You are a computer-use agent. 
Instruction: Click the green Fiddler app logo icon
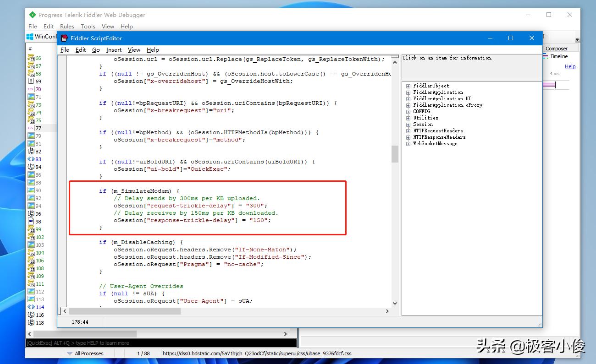click(x=32, y=15)
